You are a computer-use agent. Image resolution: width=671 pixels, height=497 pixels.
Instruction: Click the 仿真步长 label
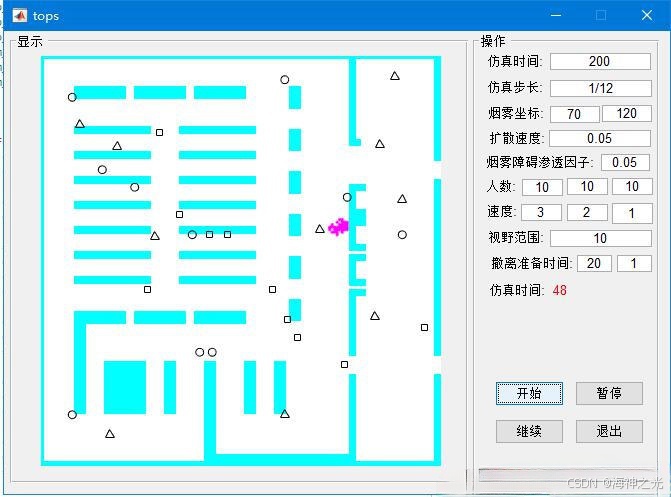click(x=515, y=88)
